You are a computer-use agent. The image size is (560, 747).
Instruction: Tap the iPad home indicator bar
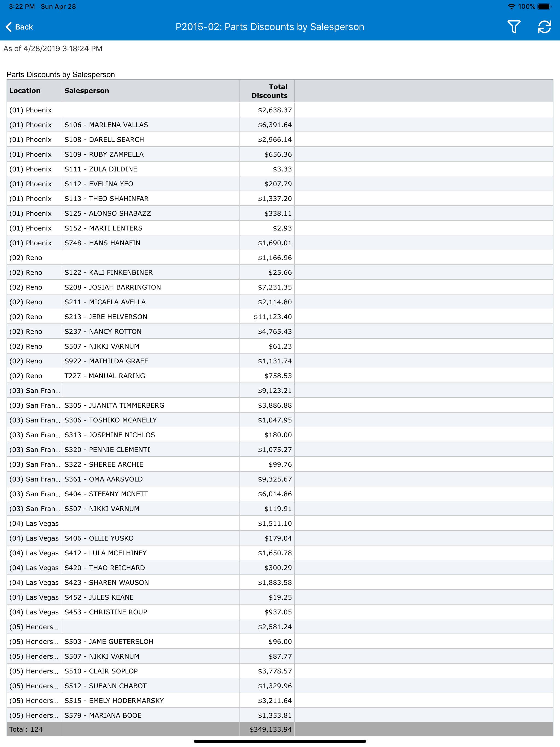[280, 742]
